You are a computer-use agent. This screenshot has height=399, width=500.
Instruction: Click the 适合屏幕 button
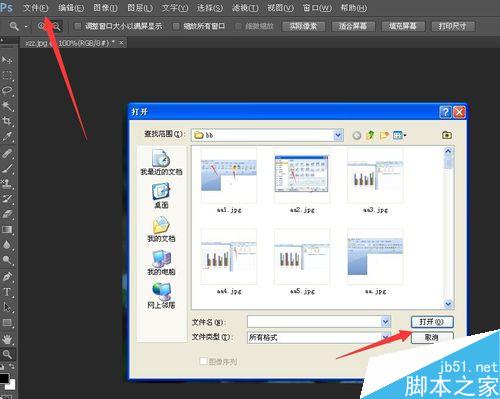pyautogui.click(x=353, y=26)
